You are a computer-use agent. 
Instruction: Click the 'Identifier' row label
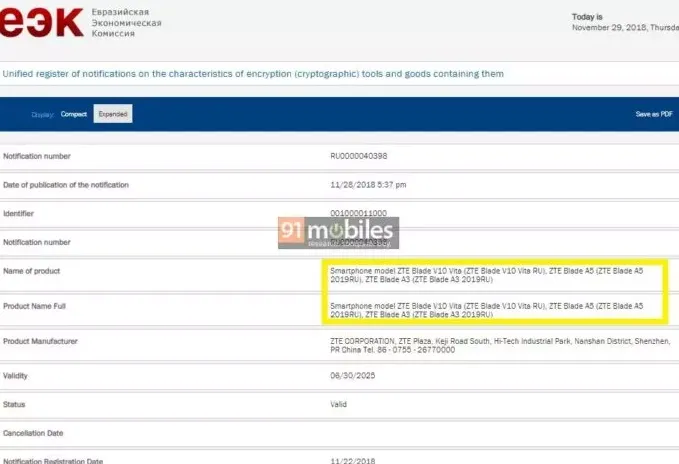(x=18, y=213)
